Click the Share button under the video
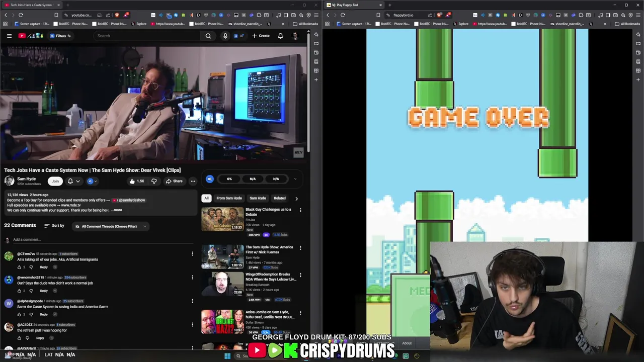Viewport: 644px width, 362px height. click(x=174, y=181)
